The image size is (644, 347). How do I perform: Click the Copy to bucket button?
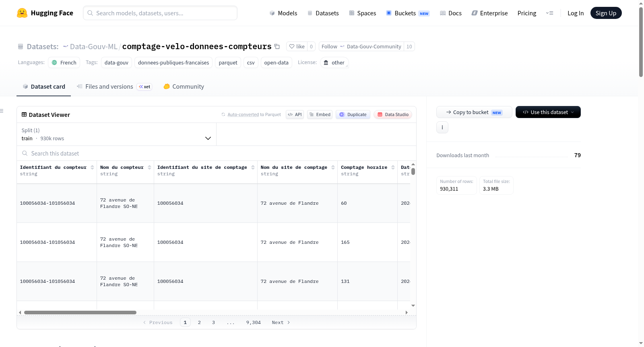pyautogui.click(x=474, y=112)
